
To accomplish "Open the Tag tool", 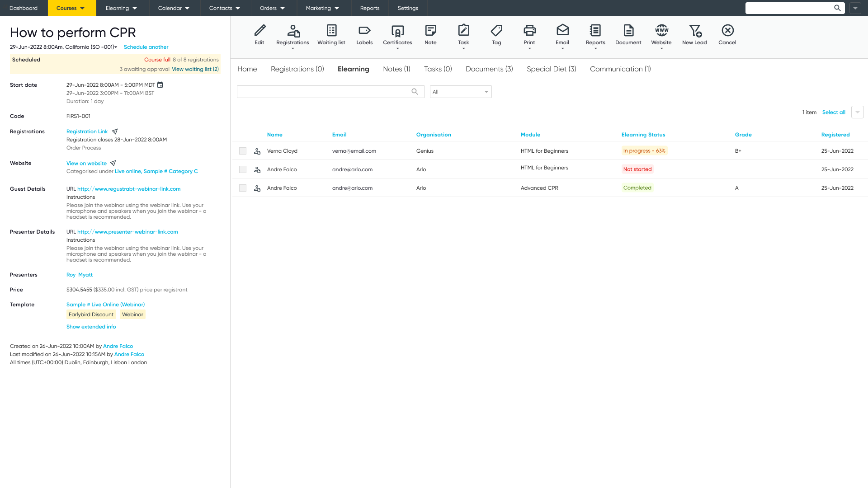I will tap(496, 31).
